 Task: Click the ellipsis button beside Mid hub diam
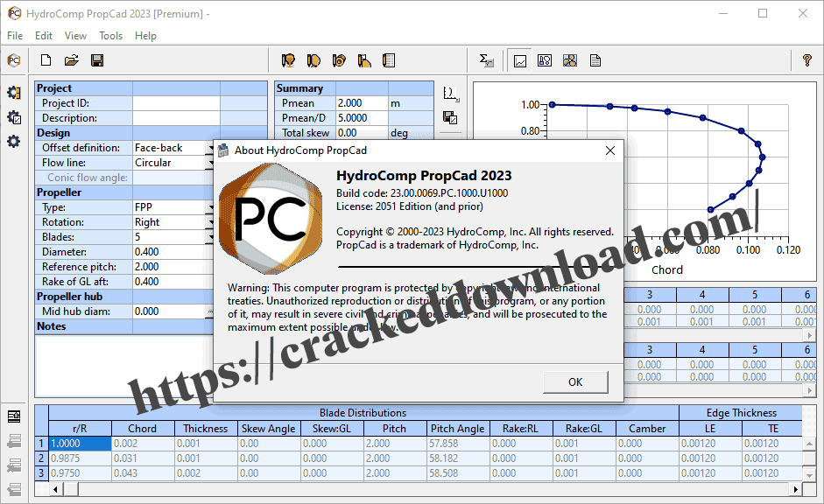210,311
